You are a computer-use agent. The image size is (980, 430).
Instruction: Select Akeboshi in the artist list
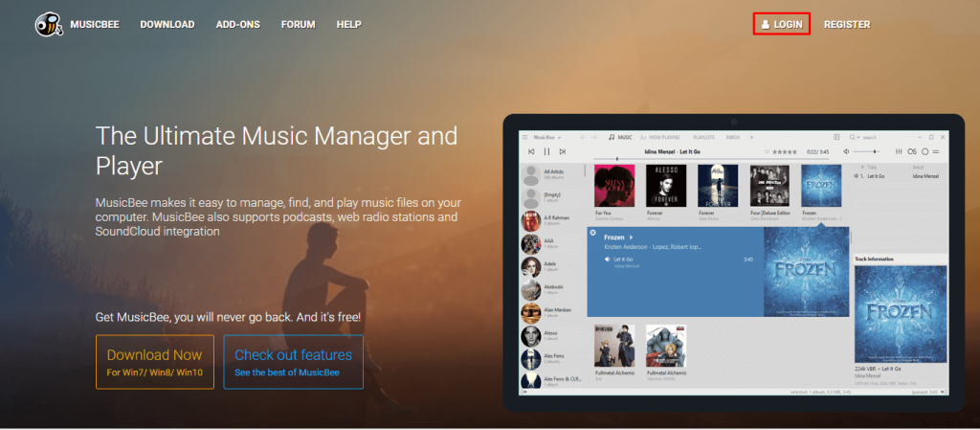tap(552, 289)
